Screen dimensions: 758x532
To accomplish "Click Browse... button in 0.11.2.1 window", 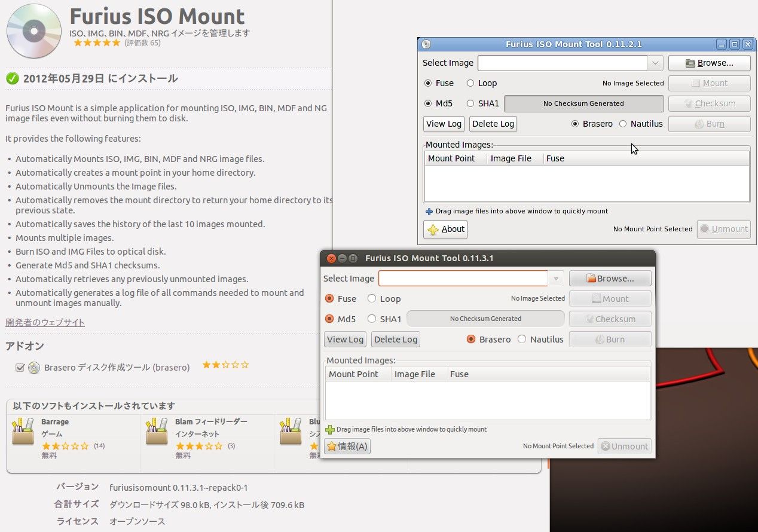I will pos(709,63).
